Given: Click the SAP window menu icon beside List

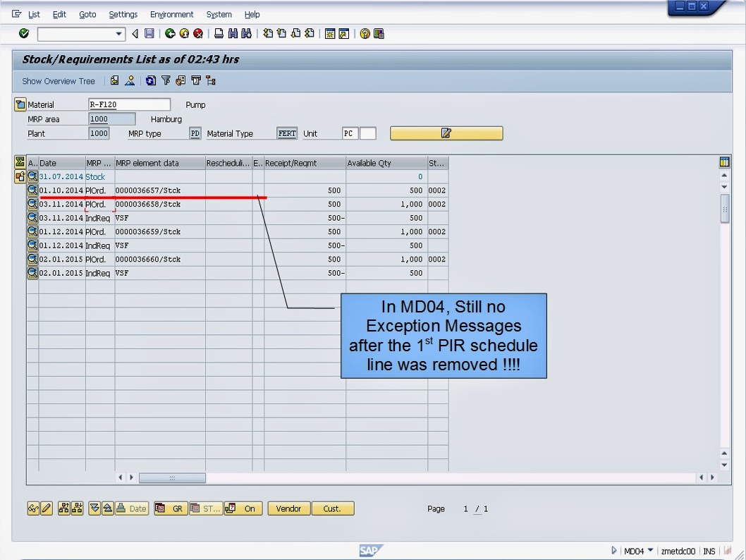Looking at the screenshot, I should (x=17, y=14).
